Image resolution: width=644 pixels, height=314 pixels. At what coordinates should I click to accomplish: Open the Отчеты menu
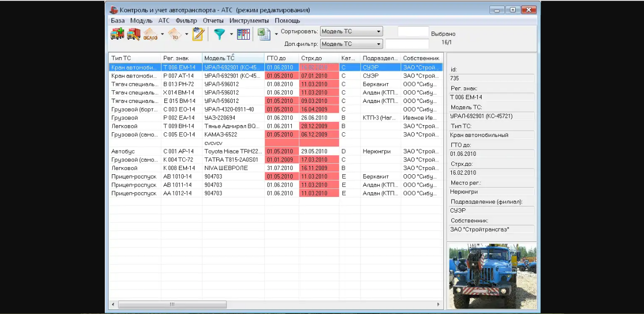(x=213, y=21)
